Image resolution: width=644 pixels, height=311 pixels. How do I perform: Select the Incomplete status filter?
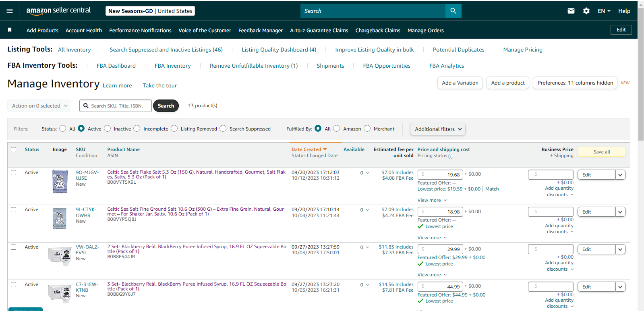(x=137, y=129)
